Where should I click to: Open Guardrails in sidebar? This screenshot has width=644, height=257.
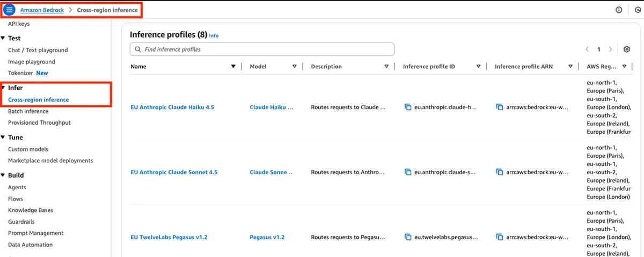click(21, 222)
